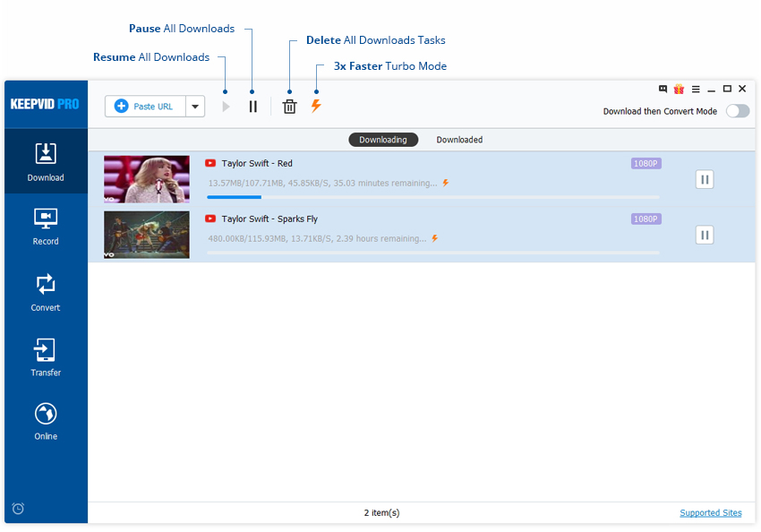Switch to the Downloading tab
The width and height of the screenshot is (761, 532).
pyautogui.click(x=383, y=140)
